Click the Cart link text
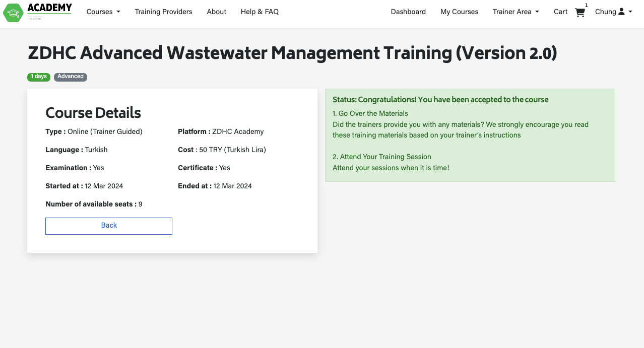644x348 pixels. 560,12
